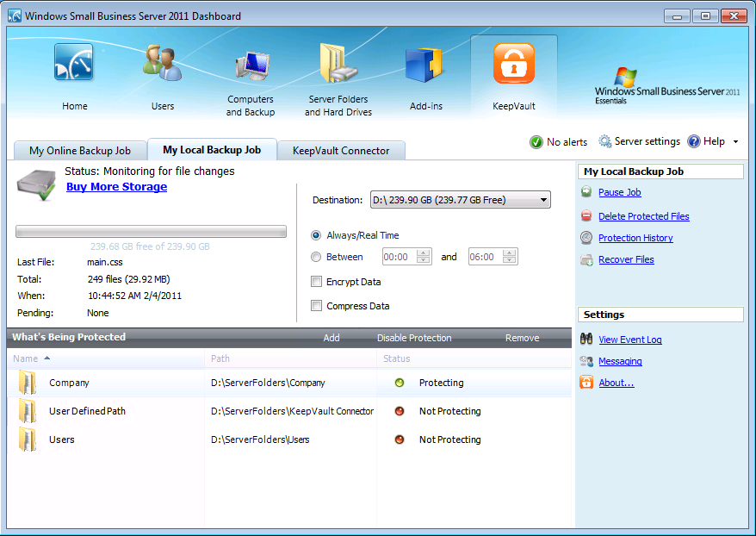Click the storage usage progress bar
Screen dimensions: 756x536
[x=151, y=232]
